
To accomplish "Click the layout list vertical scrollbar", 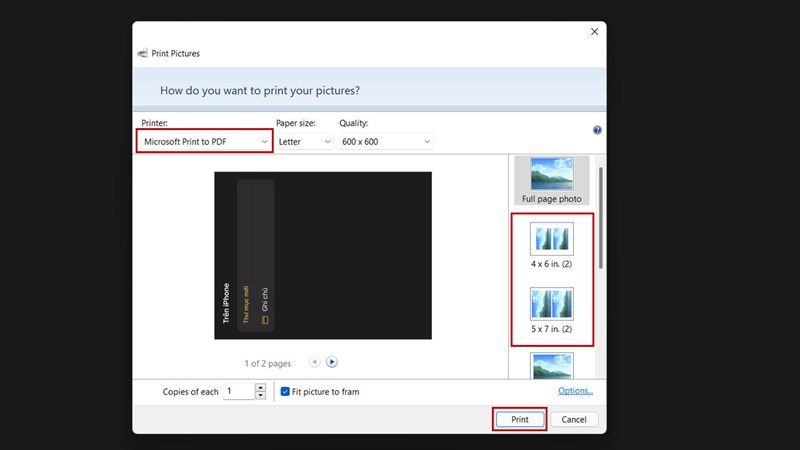I will click(601, 218).
